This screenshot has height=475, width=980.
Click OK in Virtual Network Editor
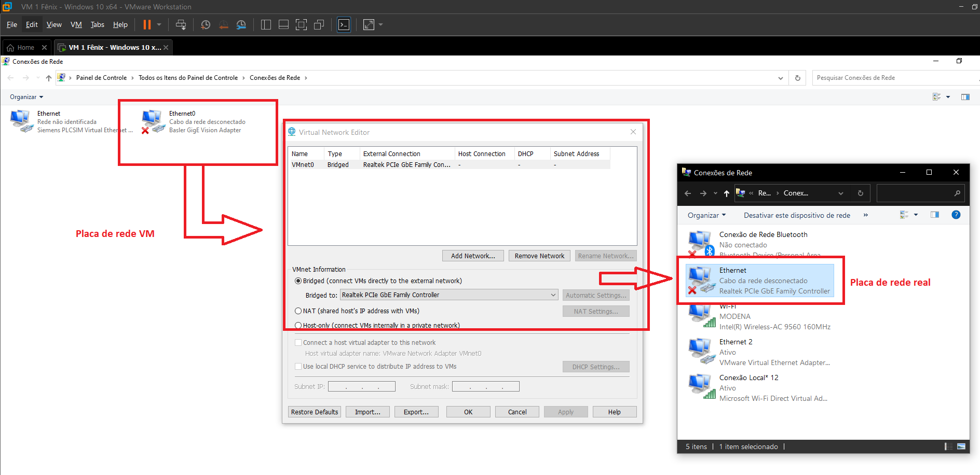[468, 412]
